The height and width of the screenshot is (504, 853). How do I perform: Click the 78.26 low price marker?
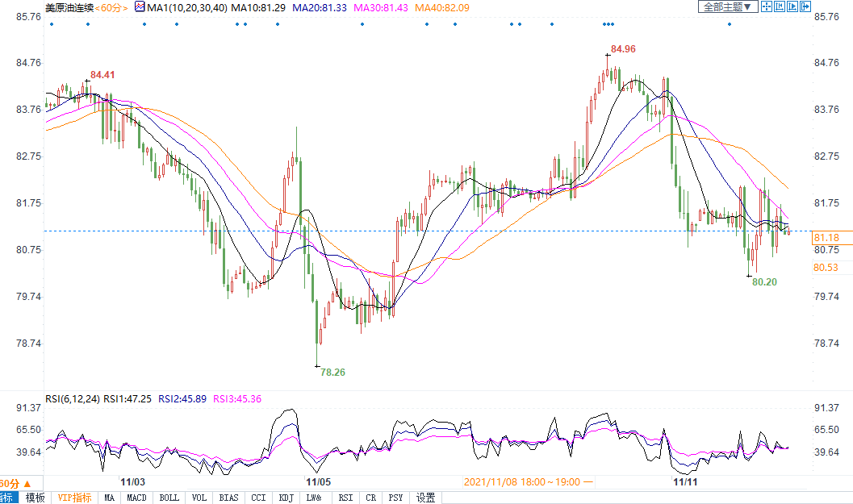point(332,373)
